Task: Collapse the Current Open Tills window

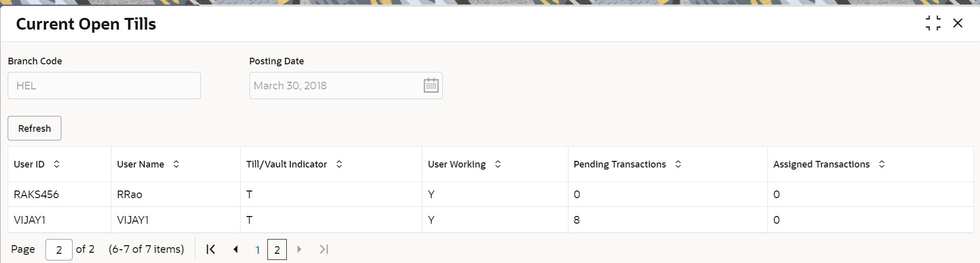Action: click(933, 23)
